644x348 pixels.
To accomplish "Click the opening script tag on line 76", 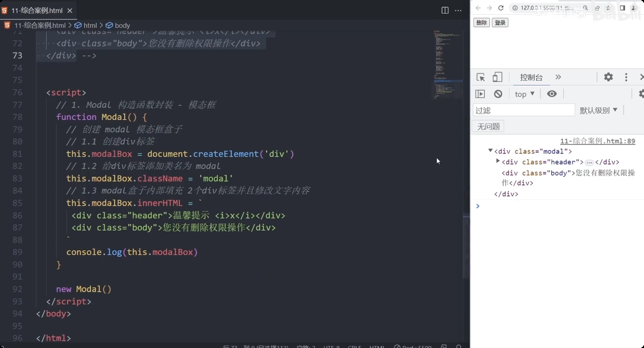I will [66, 93].
